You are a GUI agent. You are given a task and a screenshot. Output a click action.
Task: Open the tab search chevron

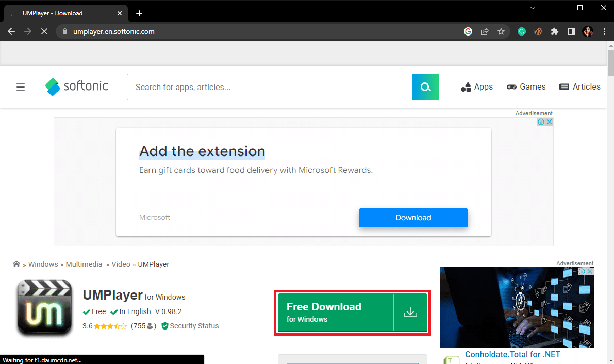pyautogui.click(x=532, y=8)
